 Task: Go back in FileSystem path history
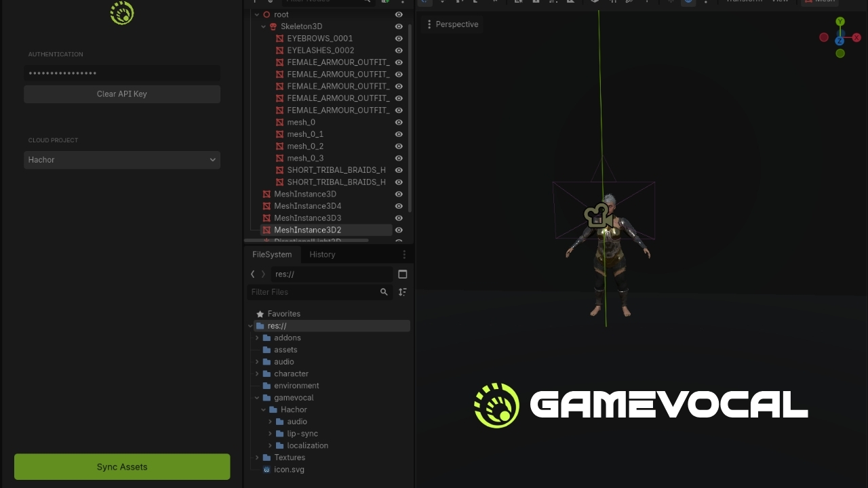(x=253, y=274)
